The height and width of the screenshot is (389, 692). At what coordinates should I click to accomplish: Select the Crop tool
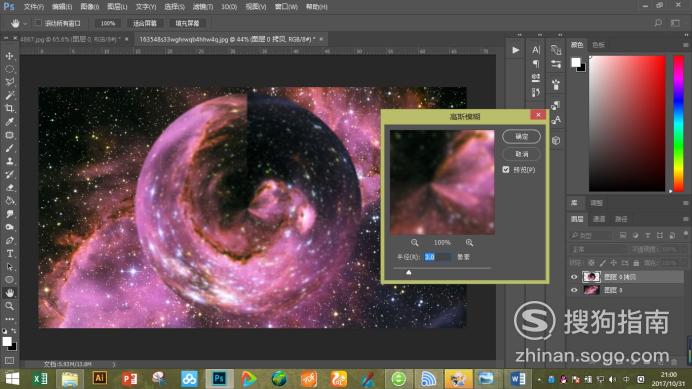(x=9, y=109)
